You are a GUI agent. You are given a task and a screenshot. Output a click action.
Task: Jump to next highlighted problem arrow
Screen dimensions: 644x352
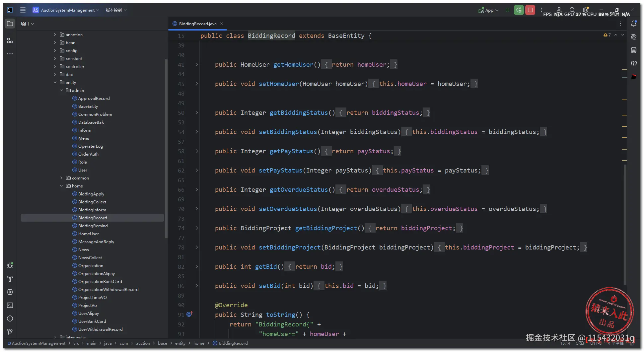[x=623, y=35]
